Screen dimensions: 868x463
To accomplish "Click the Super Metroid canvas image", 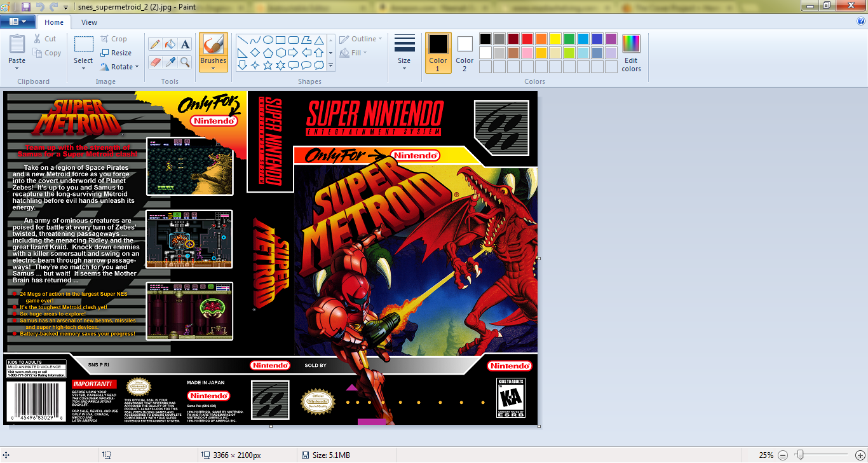I will tap(271, 258).
